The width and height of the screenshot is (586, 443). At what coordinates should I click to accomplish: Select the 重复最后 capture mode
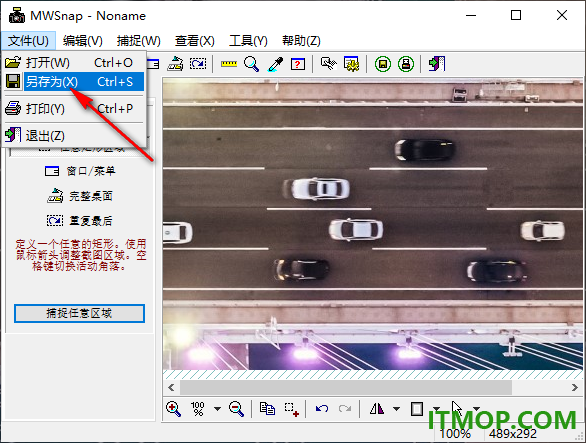tap(80, 221)
